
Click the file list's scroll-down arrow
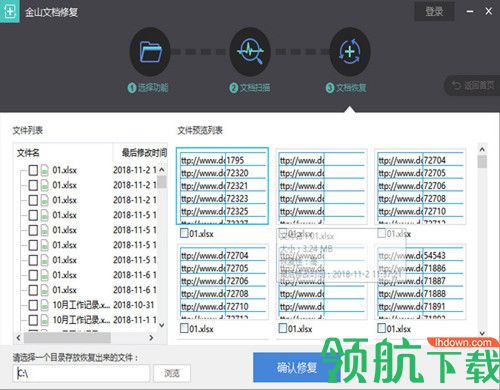(162, 325)
